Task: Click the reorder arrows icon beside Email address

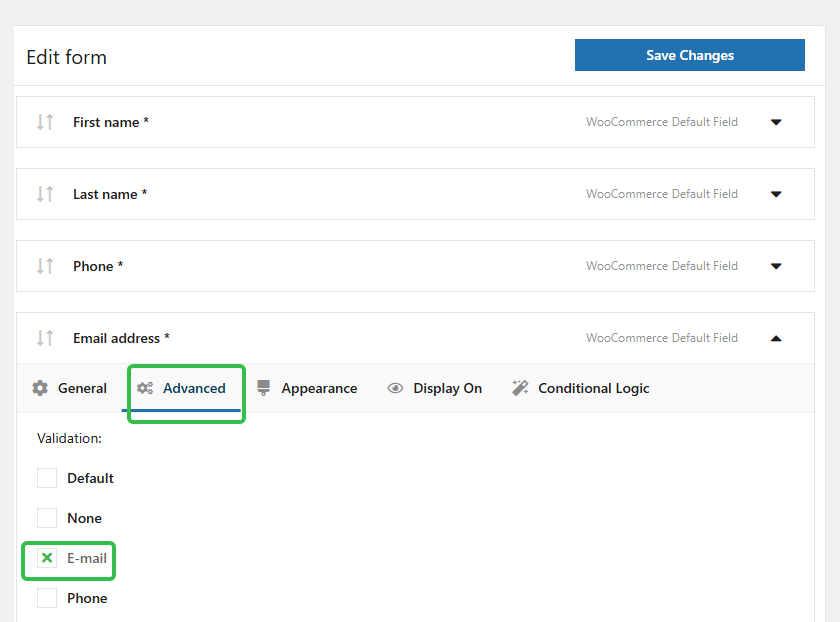Action: 45,338
